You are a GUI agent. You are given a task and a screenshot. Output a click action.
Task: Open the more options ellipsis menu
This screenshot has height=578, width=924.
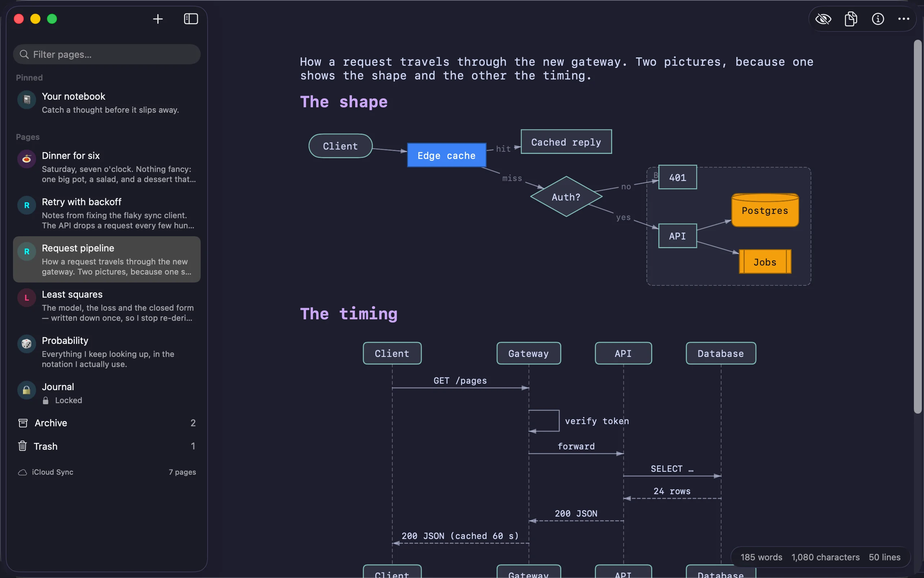pos(904,19)
